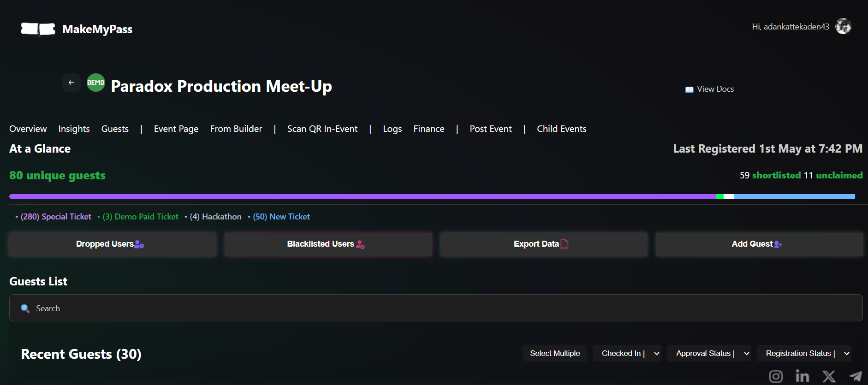This screenshot has width=868, height=385.
Task: Click the blue New Ticket progress segment
Action: [x=794, y=196]
